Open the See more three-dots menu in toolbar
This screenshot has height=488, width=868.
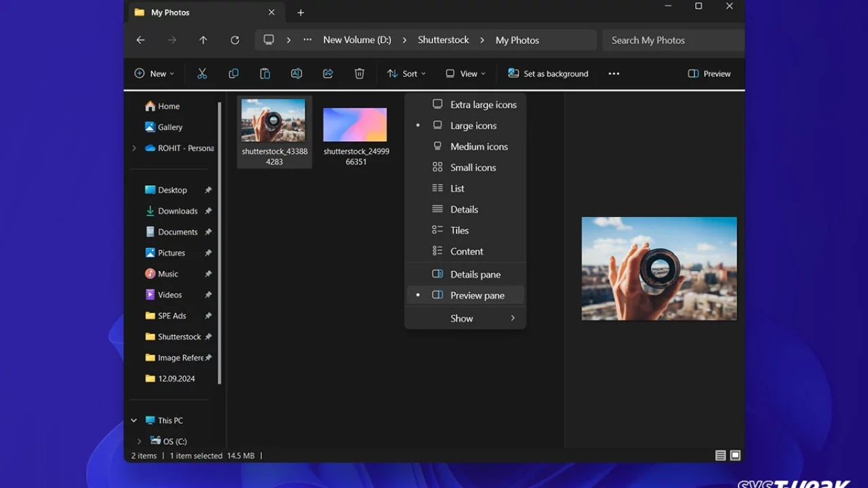pyautogui.click(x=614, y=73)
